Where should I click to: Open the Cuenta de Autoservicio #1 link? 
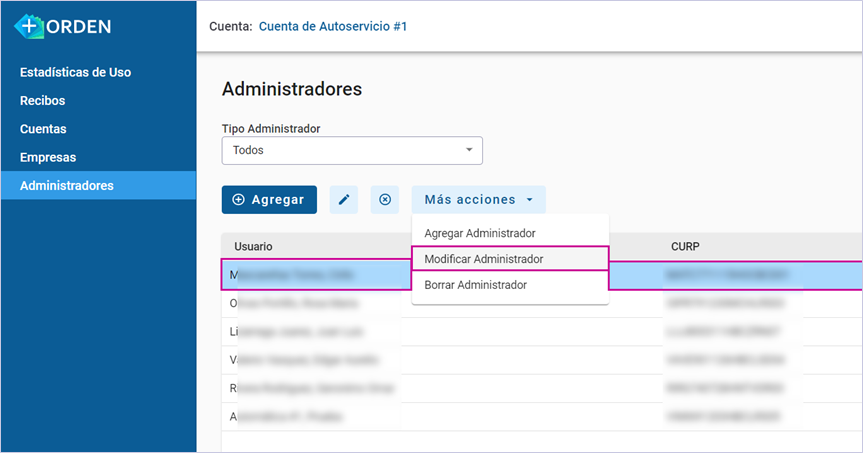click(x=333, y=26)
